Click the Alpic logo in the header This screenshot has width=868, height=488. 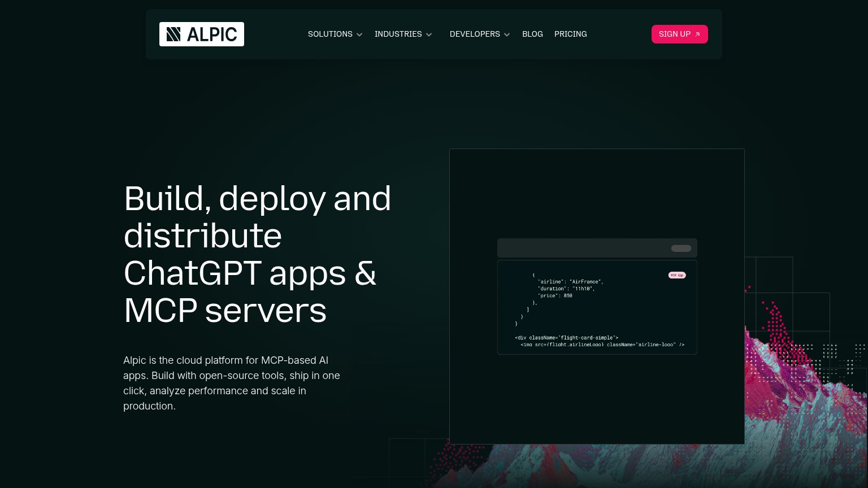pos(202,34)
